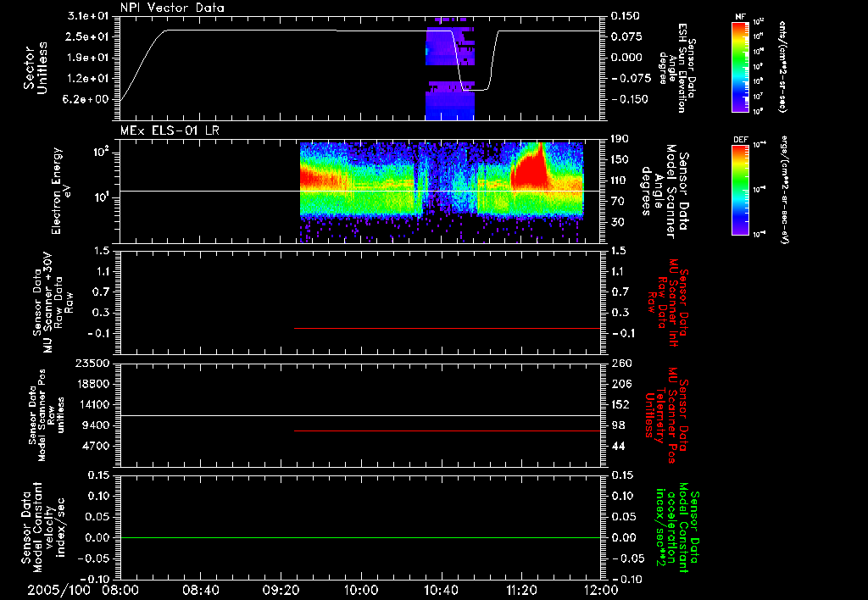Image resolution: width=868 pixels, height=600 pixels.
Task: Click the green zero-velocity line in the bottom panel
Action: 360,537
